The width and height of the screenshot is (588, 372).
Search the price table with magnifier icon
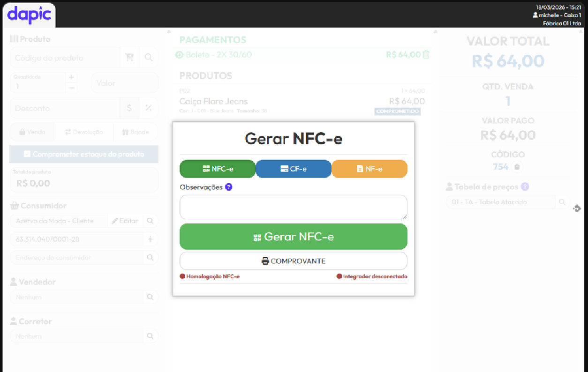point(561,202)
